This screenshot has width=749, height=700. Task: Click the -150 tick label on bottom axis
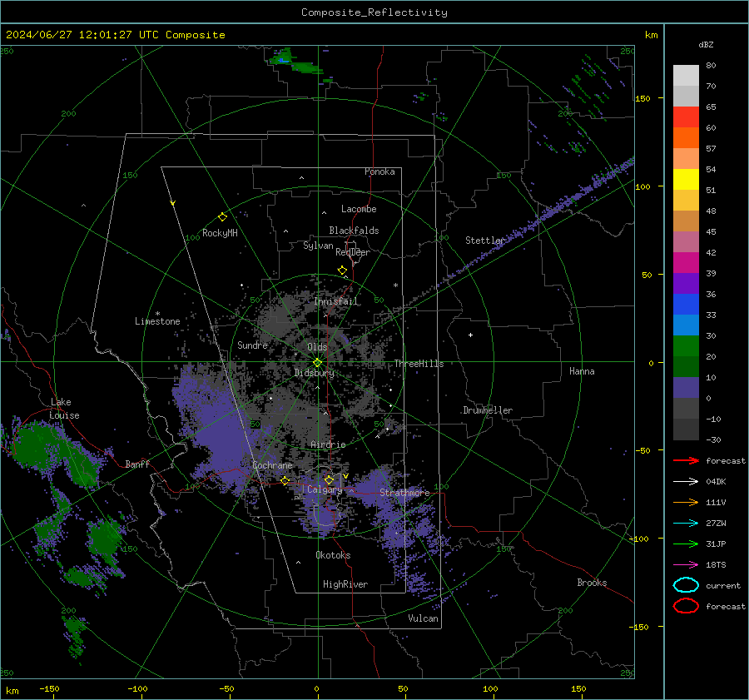coord(49,689)
